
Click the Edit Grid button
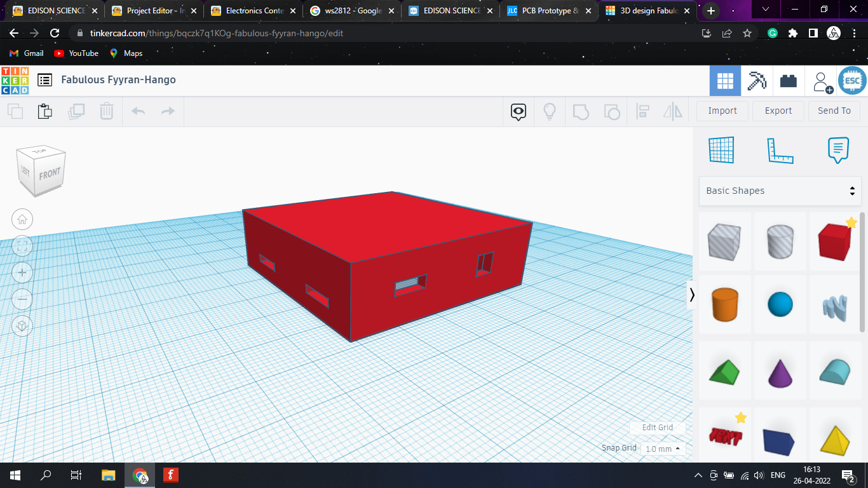point(657,428)
